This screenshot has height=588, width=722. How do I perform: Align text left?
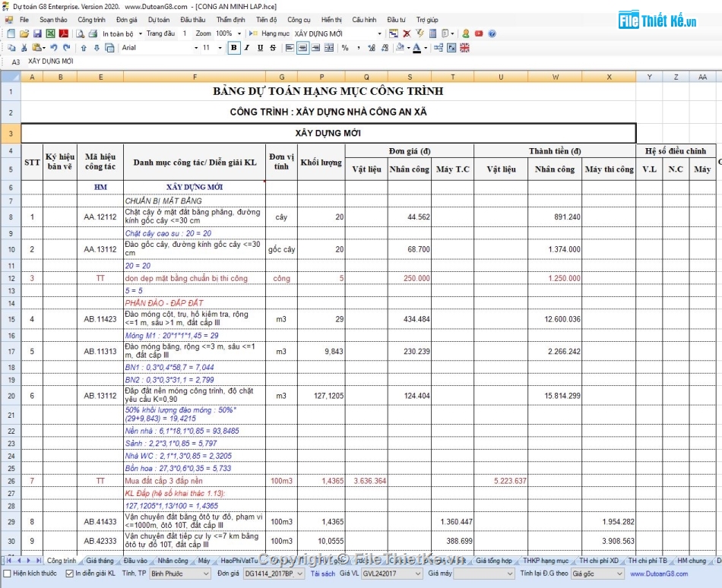(290, 48)
